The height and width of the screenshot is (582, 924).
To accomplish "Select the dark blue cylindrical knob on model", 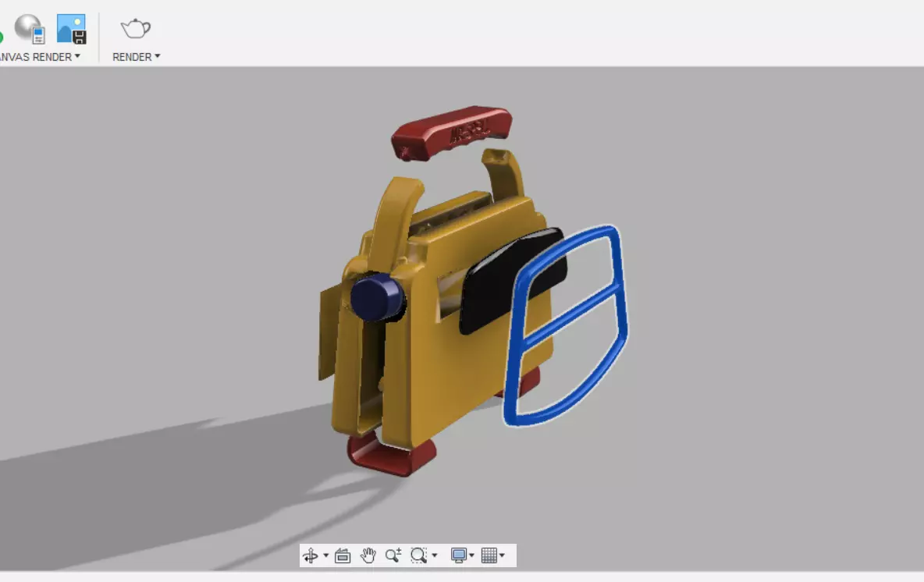I will click(x=376, y=297).
